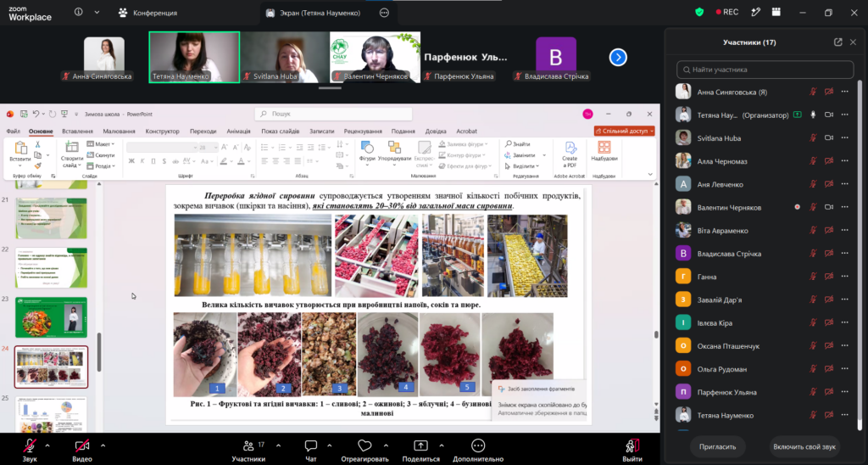Screen dimensions: 868x465
Task: Switch to Вставлення ribbon tab
Action: [x=77, y=132]
